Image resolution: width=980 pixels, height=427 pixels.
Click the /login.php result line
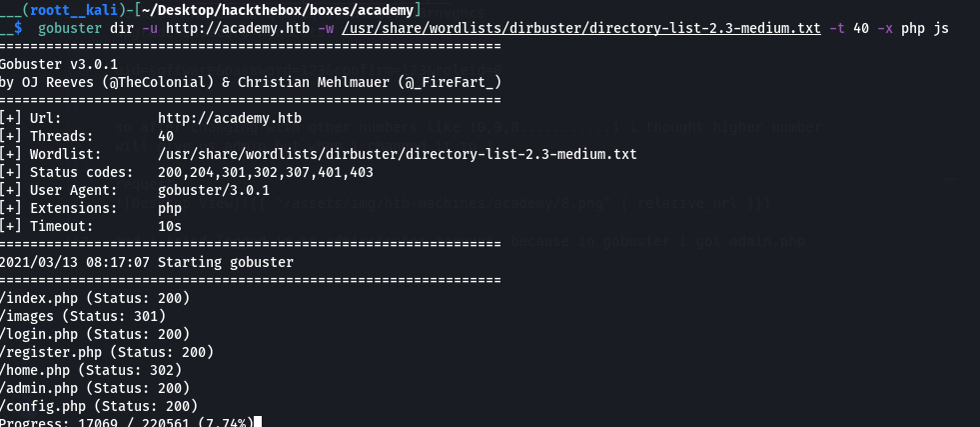tap(95, 334)
